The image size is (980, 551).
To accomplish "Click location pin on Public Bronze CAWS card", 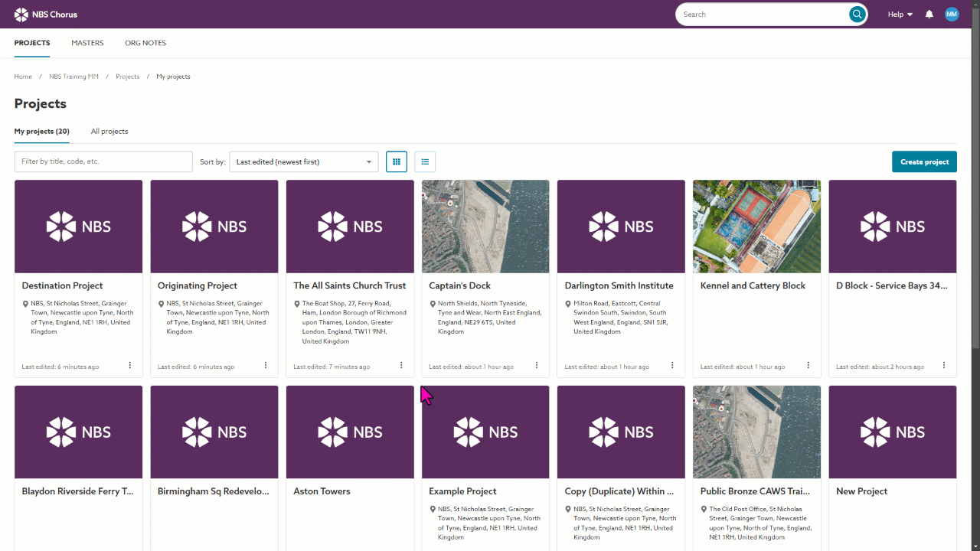I will pyautogui.click(x=704, y=510).
